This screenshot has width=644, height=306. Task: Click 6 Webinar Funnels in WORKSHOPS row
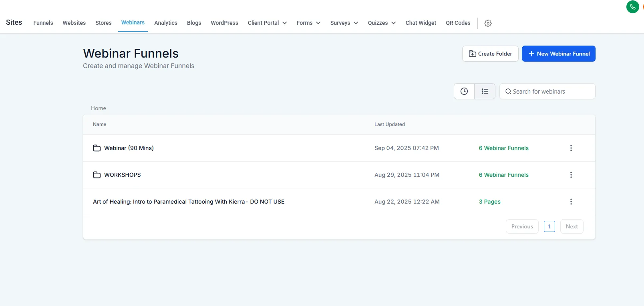click(x=504, y=175)
